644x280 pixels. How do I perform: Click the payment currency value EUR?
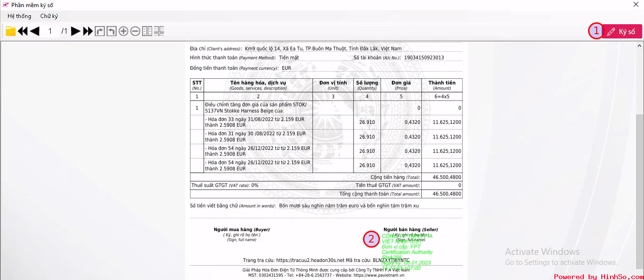(x=286, y=68)
